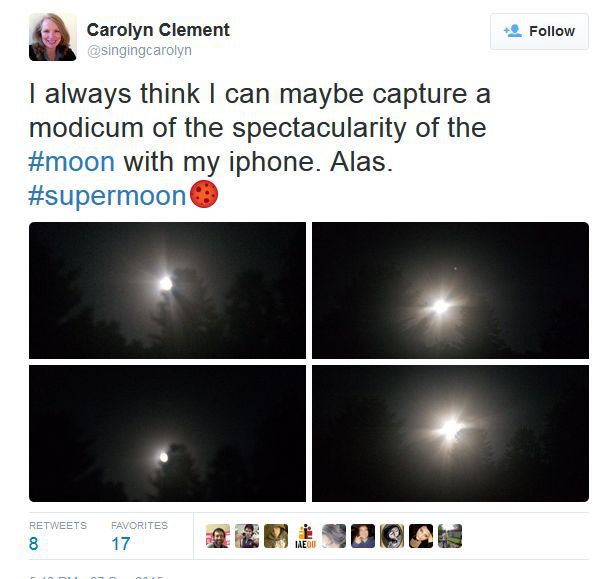Open the Carolyn Clement name link

[158, 30]
